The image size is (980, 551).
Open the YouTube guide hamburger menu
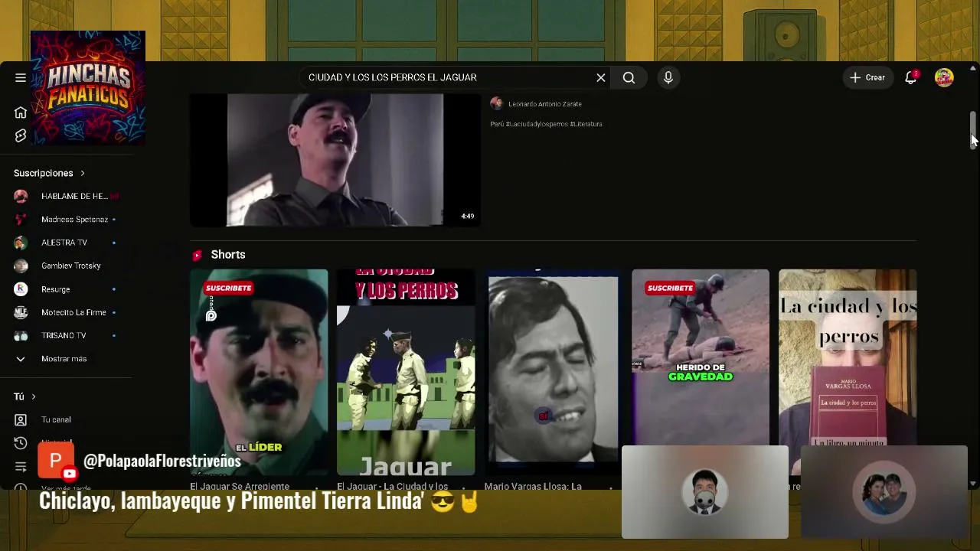[x=21, y=77]
